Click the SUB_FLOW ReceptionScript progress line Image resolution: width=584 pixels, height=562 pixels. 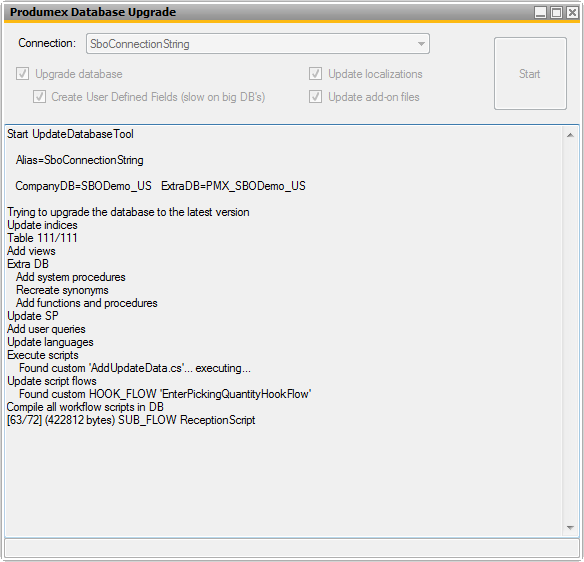[x=131, y=420]
